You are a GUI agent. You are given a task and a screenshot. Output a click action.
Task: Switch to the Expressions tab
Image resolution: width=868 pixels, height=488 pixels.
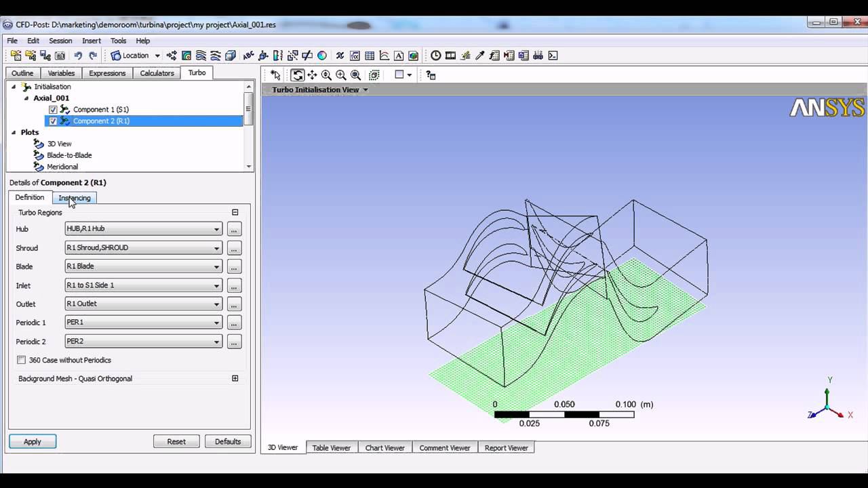tap(107, 73)
